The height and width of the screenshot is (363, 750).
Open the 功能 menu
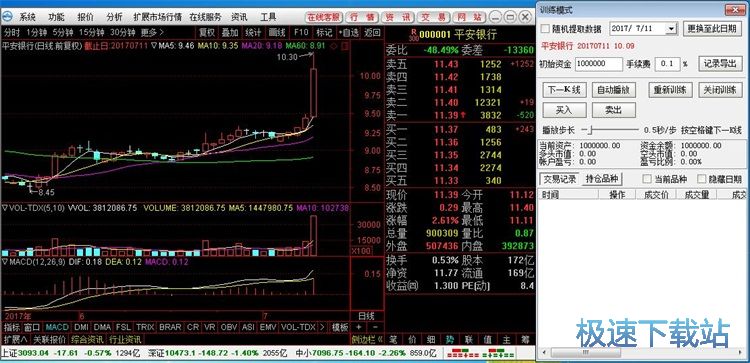(56, 17)
